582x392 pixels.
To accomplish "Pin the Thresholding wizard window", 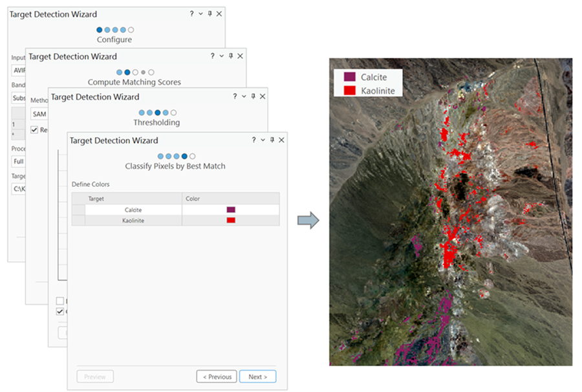I will [x=253, y=96].
